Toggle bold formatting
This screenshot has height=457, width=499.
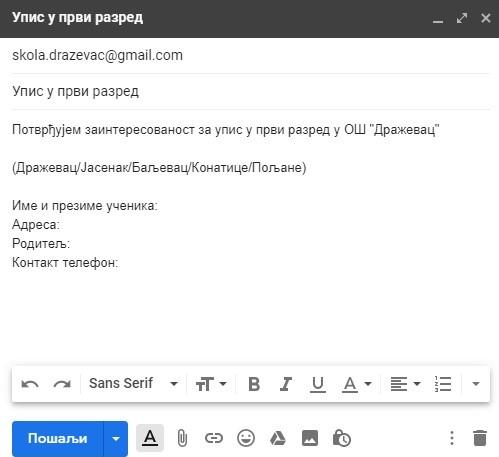(x=254, y=384)
